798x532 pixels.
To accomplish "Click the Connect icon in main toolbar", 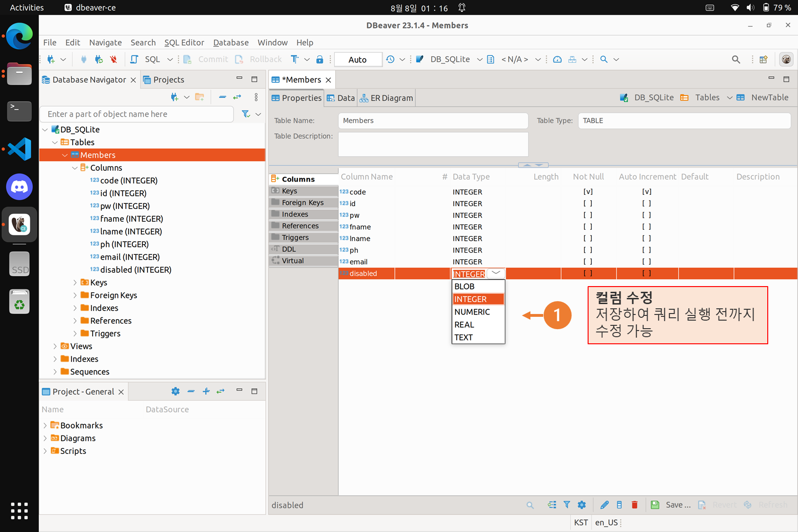I will 84,59.
